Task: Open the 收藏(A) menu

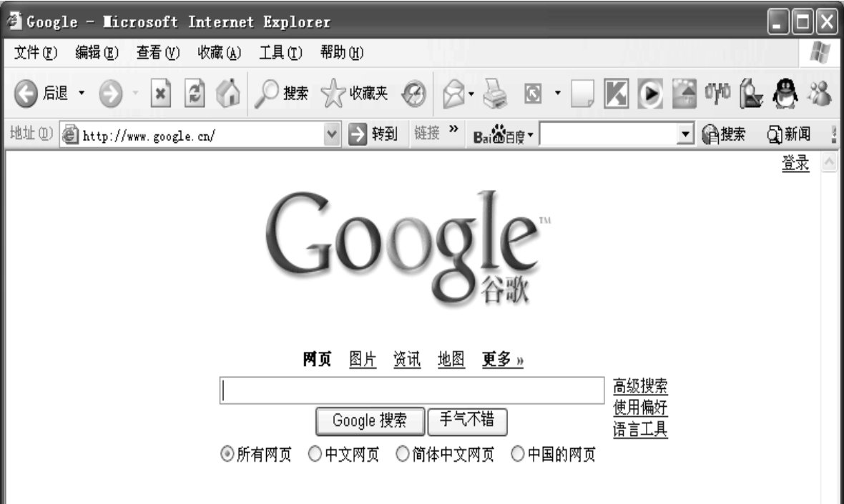Action: (x=219, y=53)
